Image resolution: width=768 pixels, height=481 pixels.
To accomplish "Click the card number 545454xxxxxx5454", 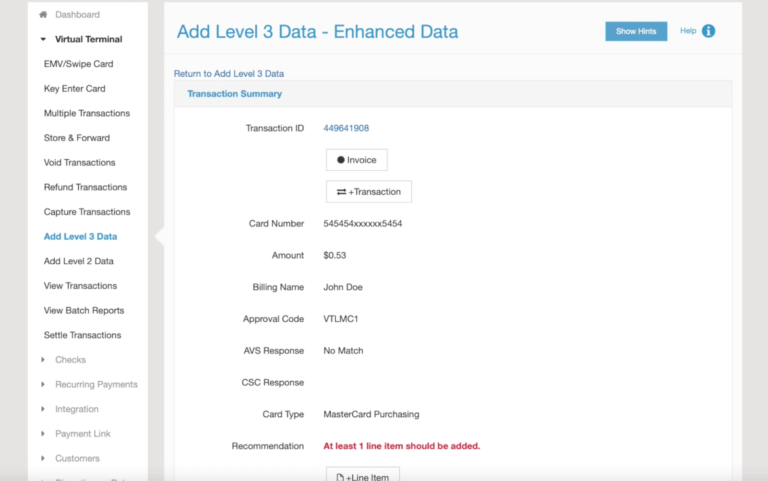I will coord(362,223).
